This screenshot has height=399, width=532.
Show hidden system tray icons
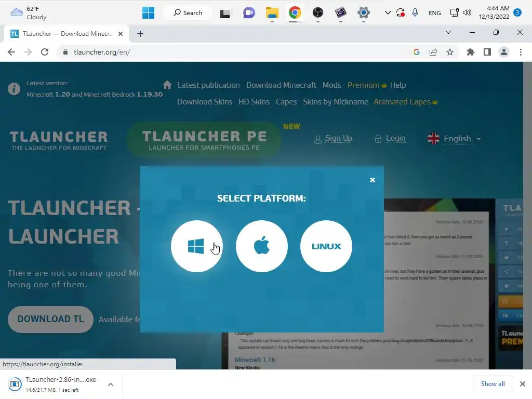388,13
